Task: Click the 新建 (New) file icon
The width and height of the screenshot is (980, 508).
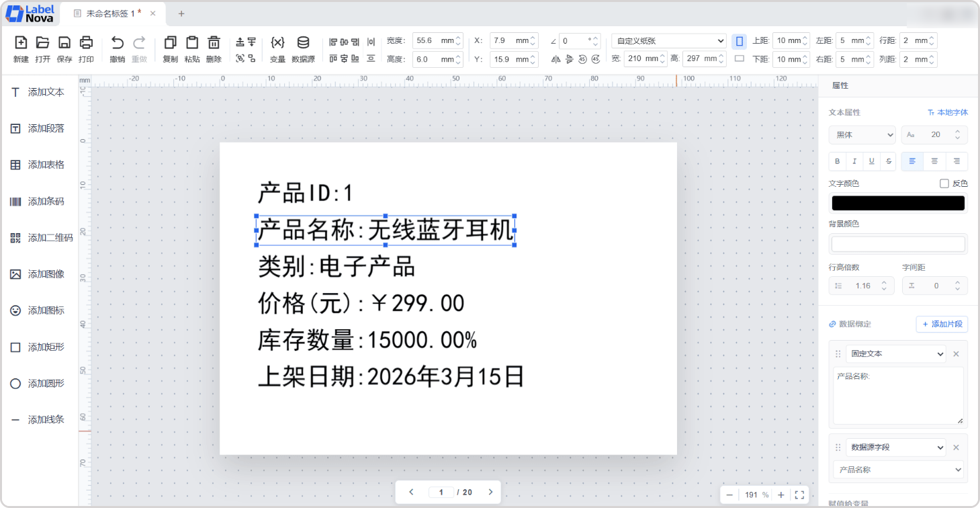Action: [21, 43]
